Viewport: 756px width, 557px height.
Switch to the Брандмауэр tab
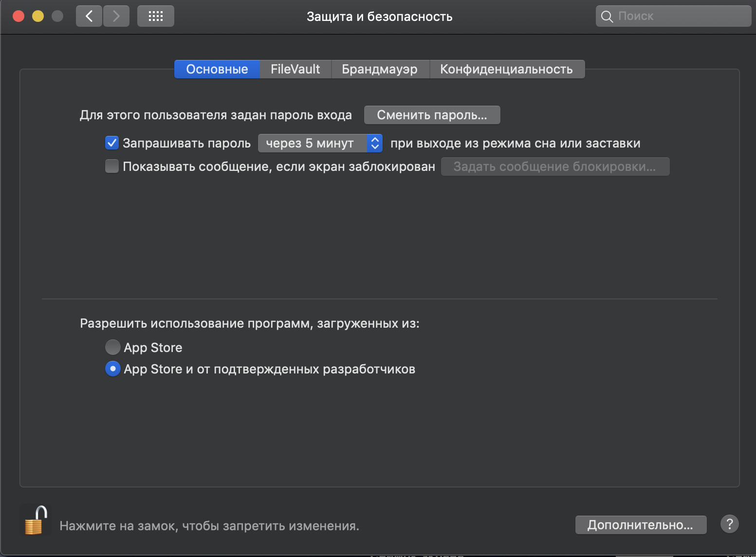[380, 69]
